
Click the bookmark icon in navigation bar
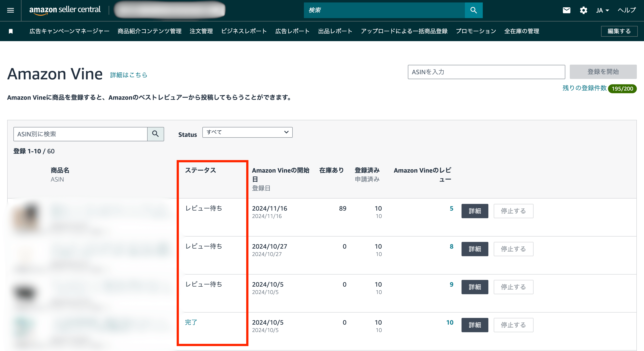11,31
